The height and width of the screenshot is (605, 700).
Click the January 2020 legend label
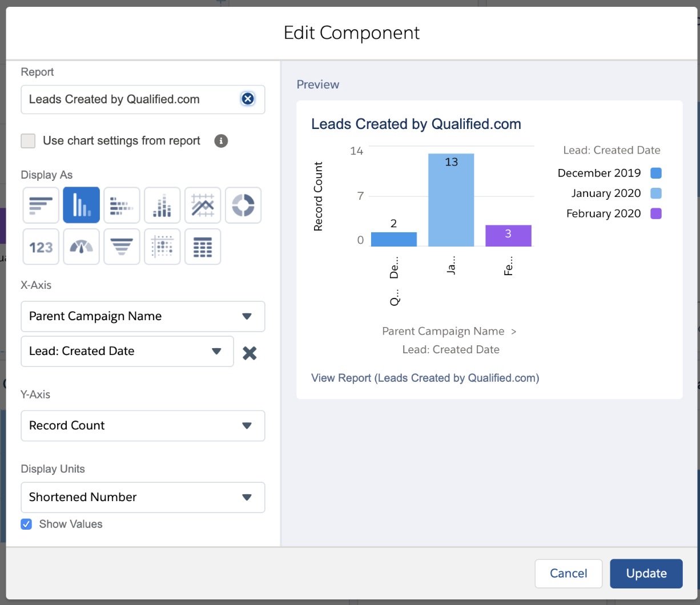[x=606, y=193]
